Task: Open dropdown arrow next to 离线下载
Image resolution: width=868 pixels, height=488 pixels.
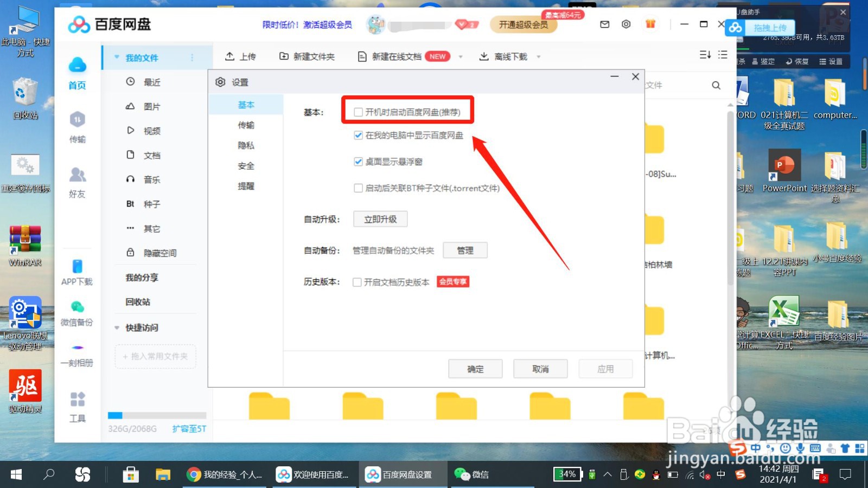Action: 539,56
